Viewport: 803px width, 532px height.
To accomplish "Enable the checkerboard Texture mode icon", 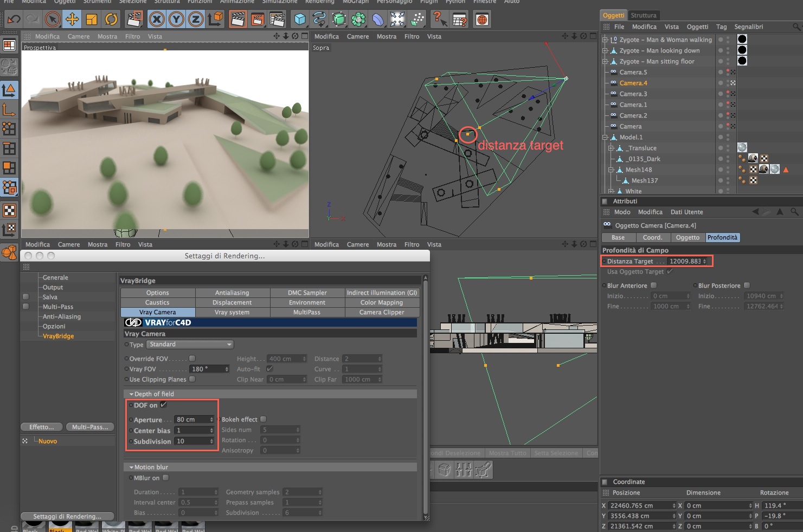I will pos(9,210).
